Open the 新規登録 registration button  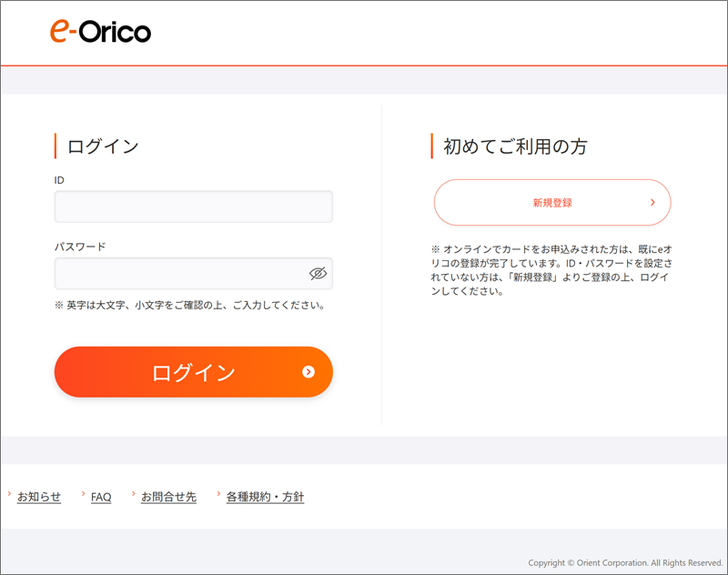552,202
